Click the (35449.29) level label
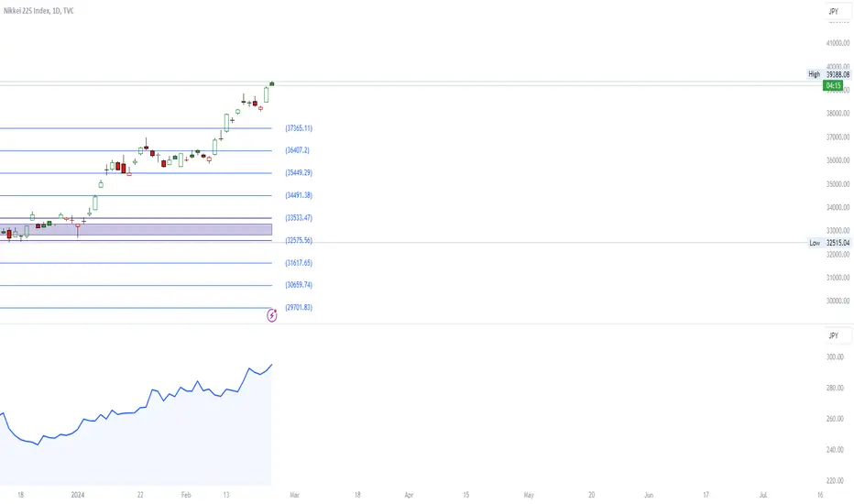 [x=299, y=172]
